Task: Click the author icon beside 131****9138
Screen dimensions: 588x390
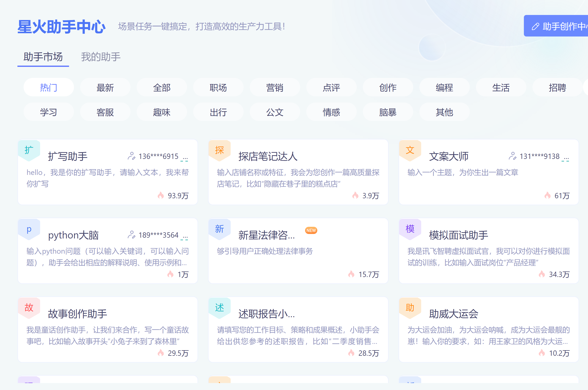Action: (x=512, y=156)
